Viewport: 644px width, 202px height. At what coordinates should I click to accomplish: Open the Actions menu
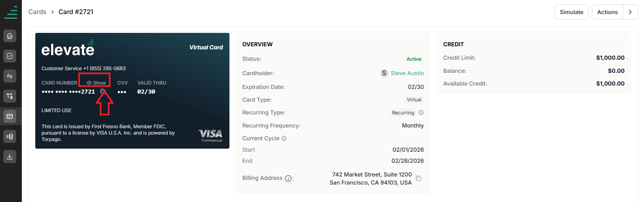[607, 12]
